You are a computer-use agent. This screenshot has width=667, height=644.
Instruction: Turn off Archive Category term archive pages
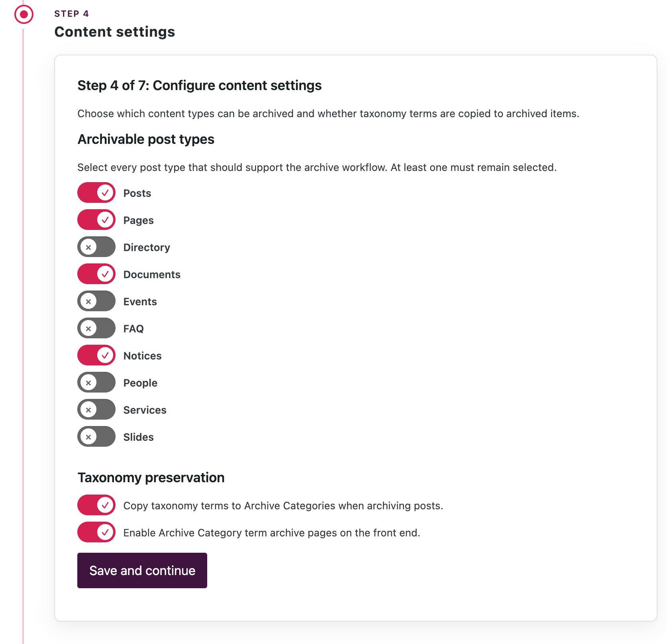pos(96,532)
